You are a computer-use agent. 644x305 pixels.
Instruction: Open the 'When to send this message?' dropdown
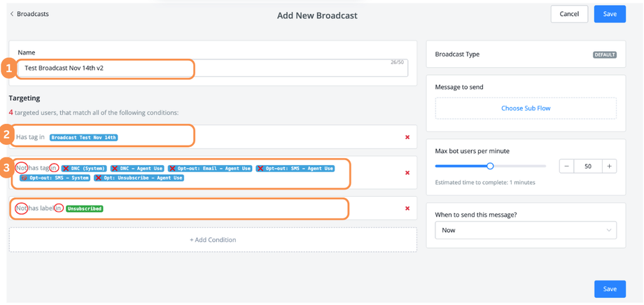click(x=526, y=230)
